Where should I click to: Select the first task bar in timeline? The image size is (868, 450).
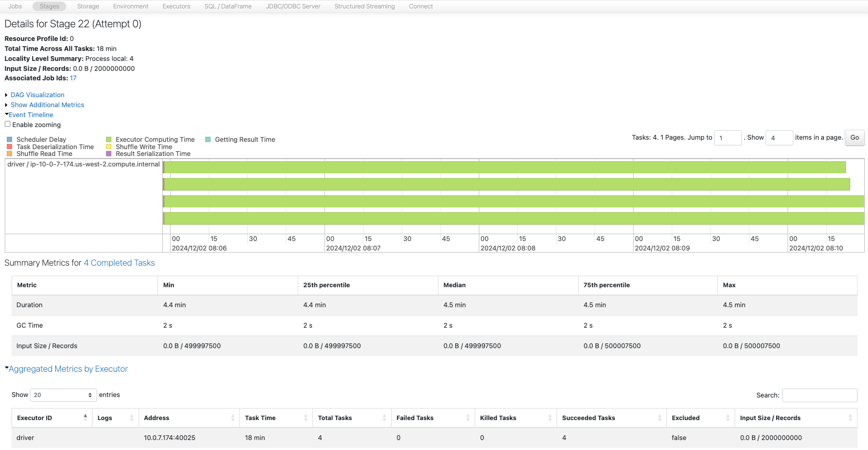click(504, 167)
